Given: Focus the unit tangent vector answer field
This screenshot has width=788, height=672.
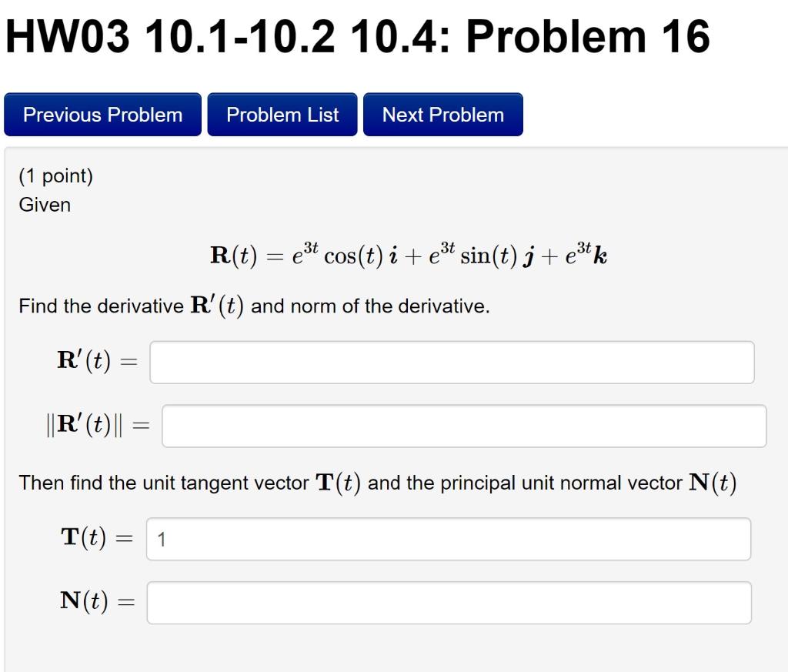Looking at the screenshot, I should (x=450, y=540).
